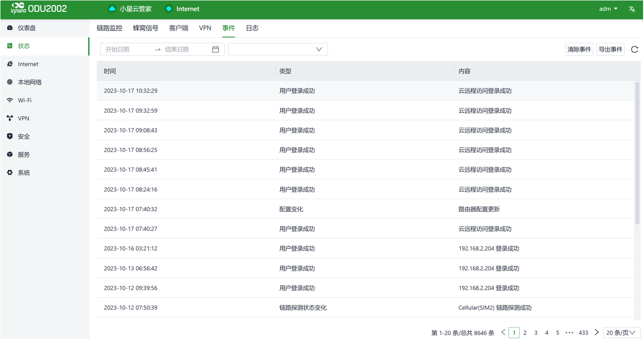This screenshot has width=644, height=339.
Task: Go to page 1
Action: [514, 333]
